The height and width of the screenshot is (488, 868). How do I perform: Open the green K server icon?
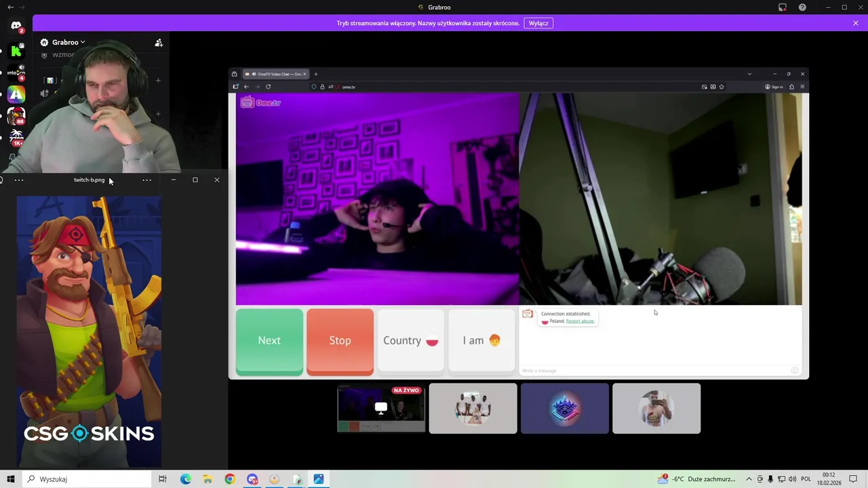coord(16,51)
